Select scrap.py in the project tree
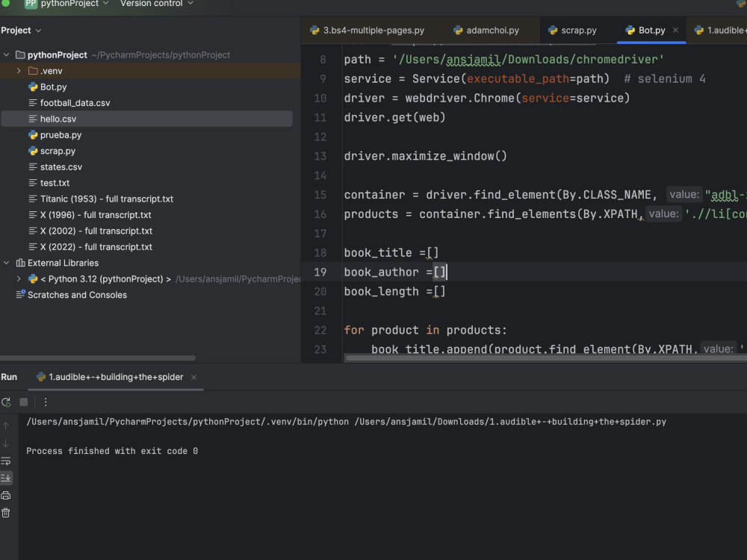 58,151
